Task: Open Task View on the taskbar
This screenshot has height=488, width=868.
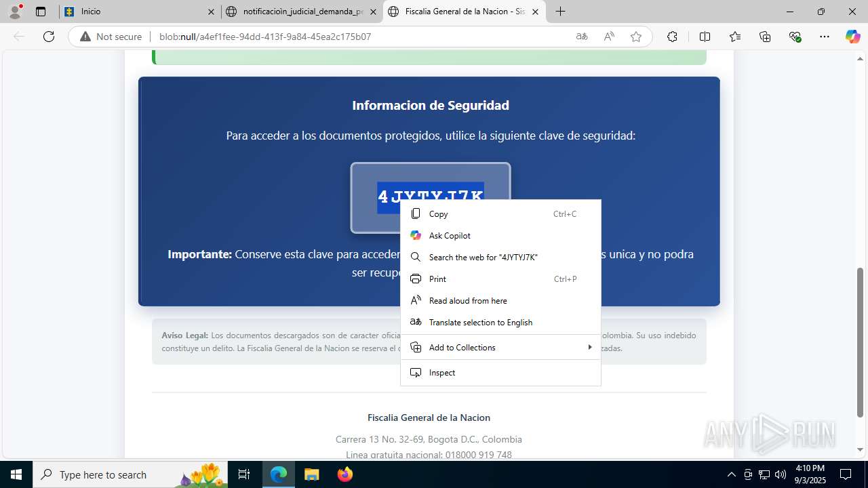Action: point(244,474)
